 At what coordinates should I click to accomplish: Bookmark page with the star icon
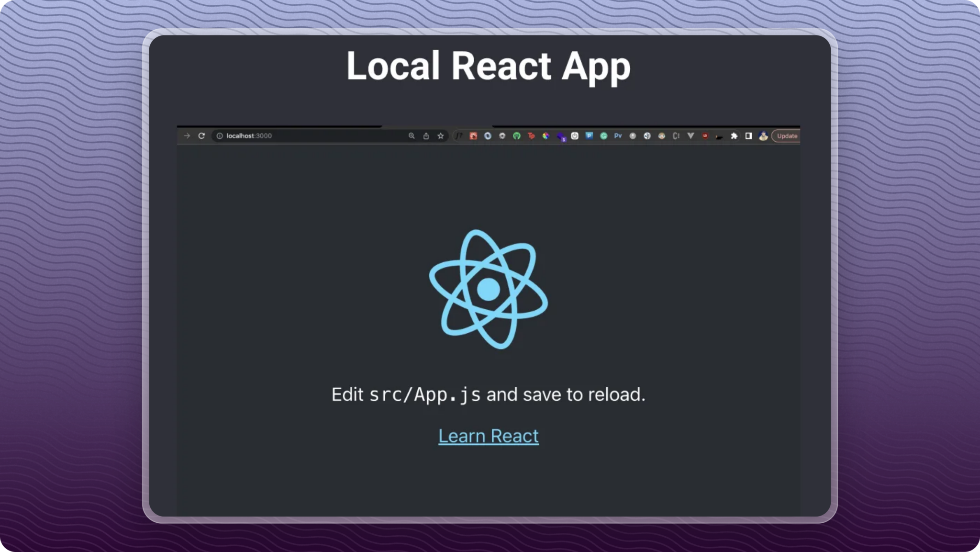point(441,136)
